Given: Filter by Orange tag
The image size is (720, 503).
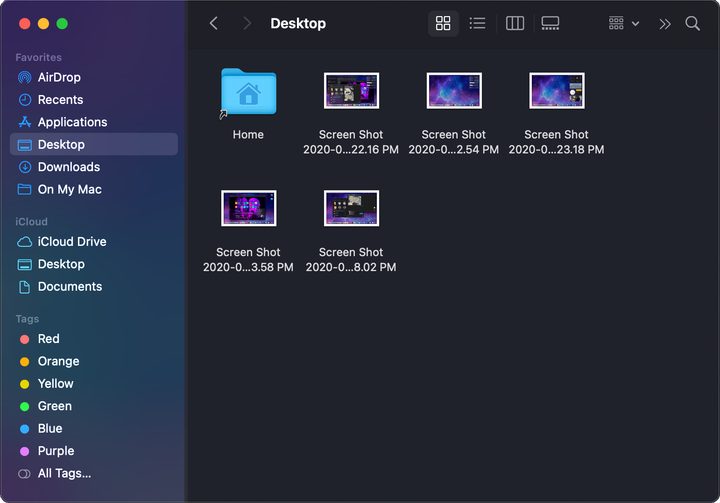Looking at the screenshot, I should click(x=94, y=362).
